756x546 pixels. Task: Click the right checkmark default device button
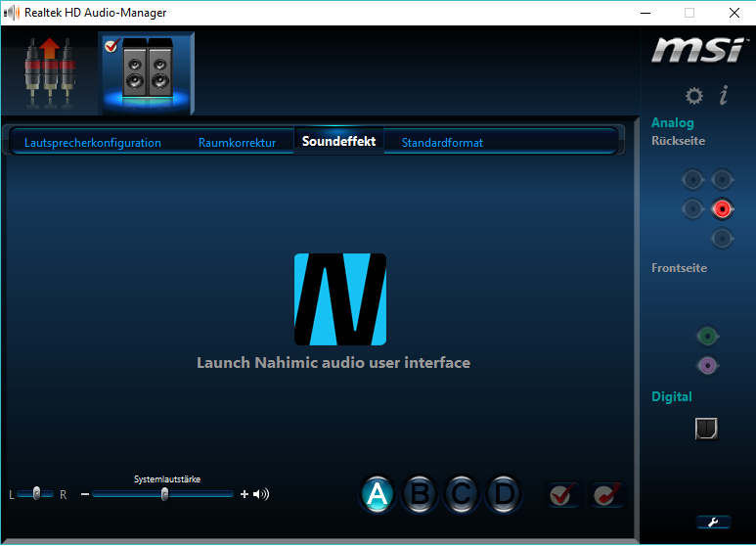coord(607,494)
